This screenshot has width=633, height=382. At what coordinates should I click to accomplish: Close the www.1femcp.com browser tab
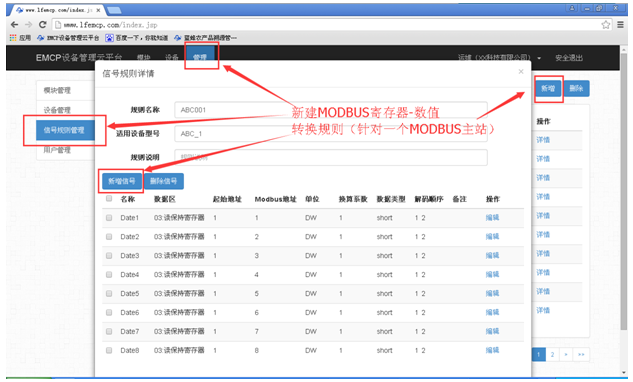(x=98, y=10)
